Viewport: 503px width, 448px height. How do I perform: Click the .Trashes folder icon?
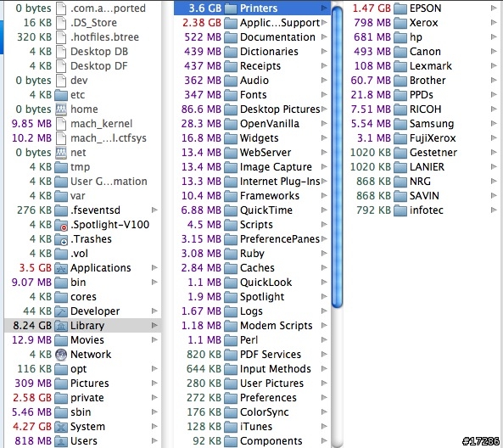click(x=61, y=239)
